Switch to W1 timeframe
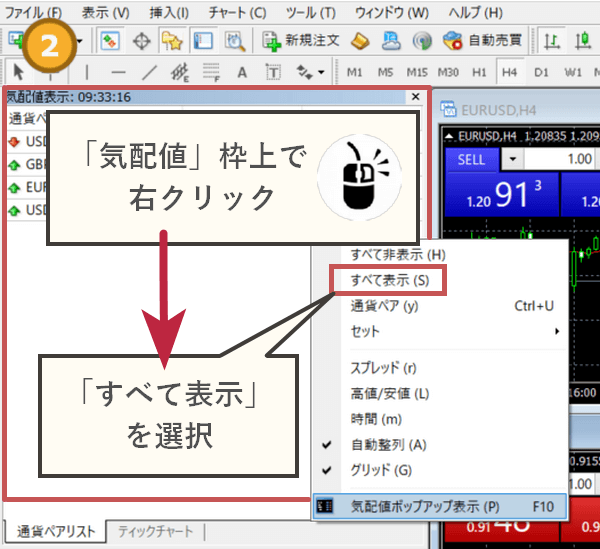The width and height of the screenshot is (600, 549). coord(573,72)
